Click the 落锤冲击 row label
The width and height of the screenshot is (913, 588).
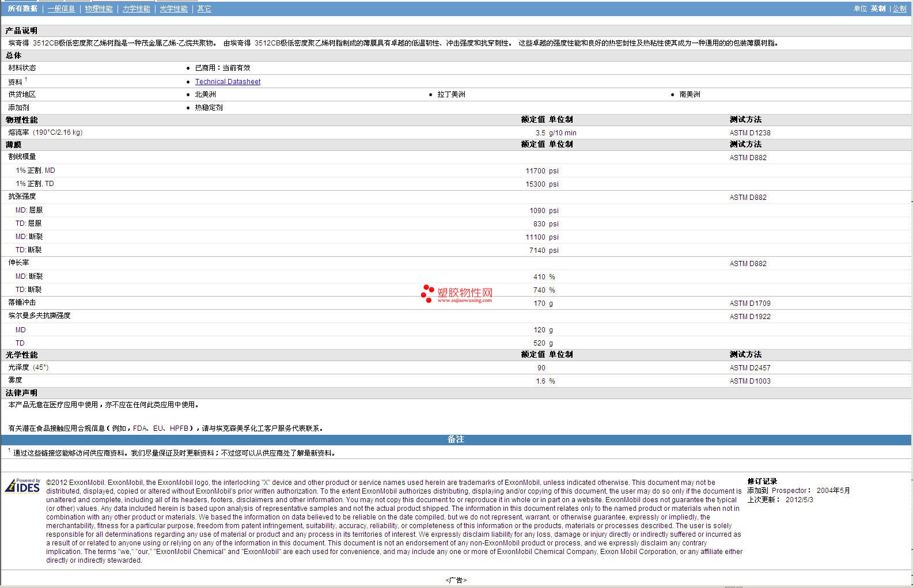22,302
